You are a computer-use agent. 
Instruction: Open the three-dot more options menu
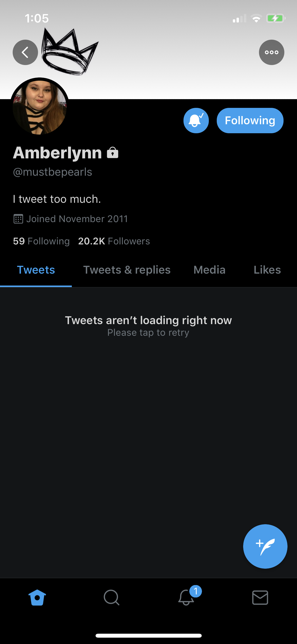tap(271, 52)
